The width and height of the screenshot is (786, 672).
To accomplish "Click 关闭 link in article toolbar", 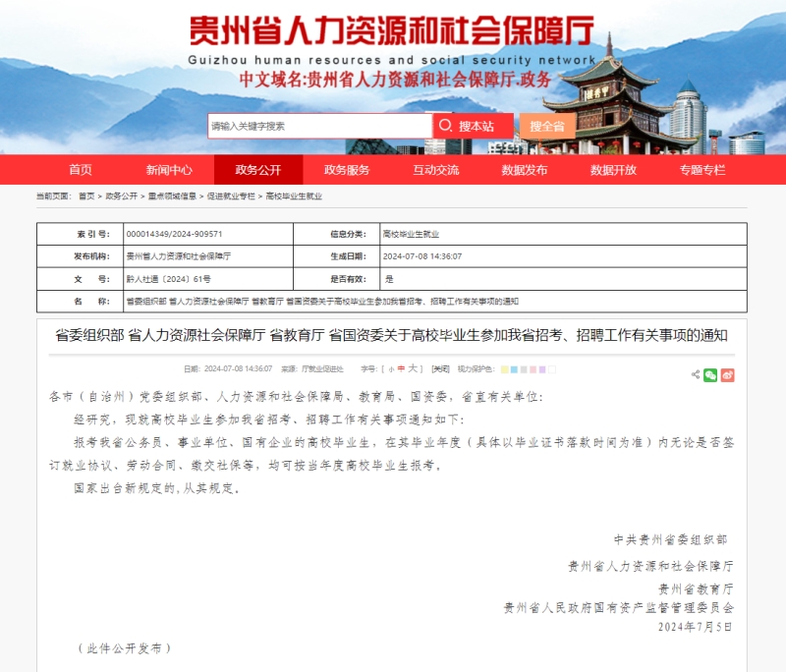I will (x=441, y=369).
